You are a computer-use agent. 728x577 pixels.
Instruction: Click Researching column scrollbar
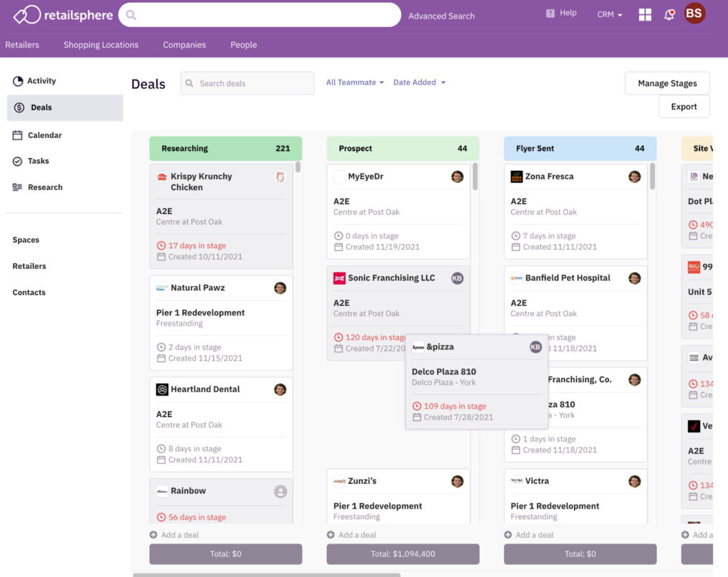(x=298, y=166)
